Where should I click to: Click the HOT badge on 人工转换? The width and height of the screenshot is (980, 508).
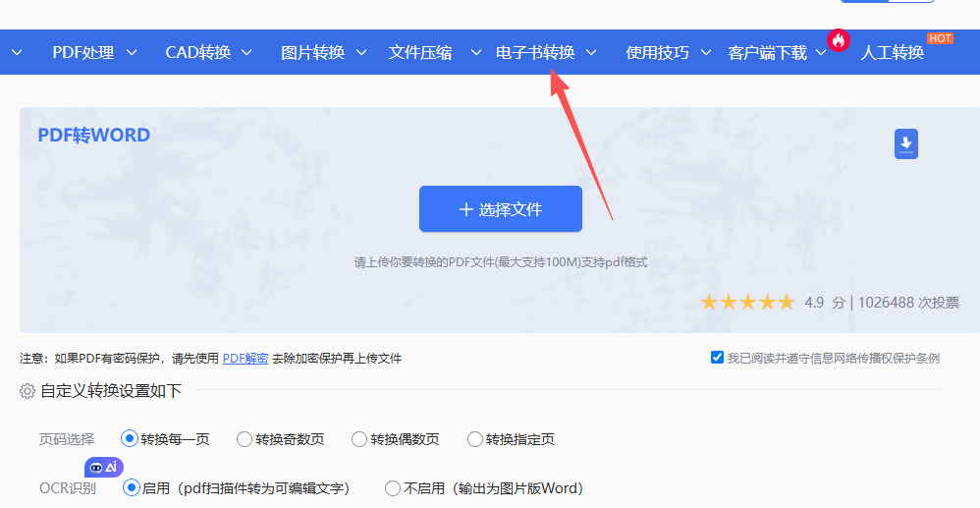click(x=940, y=38)
